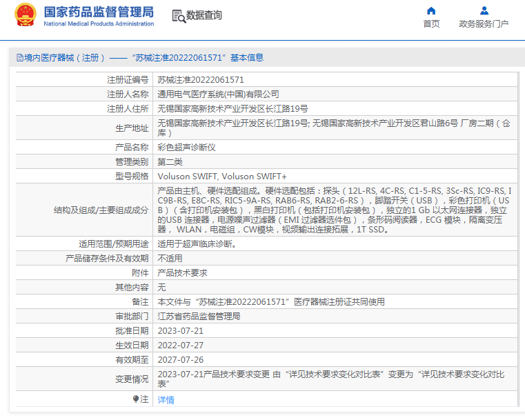
Task: Click the document icon before 境内医疗器械
Action: [19, 58]
